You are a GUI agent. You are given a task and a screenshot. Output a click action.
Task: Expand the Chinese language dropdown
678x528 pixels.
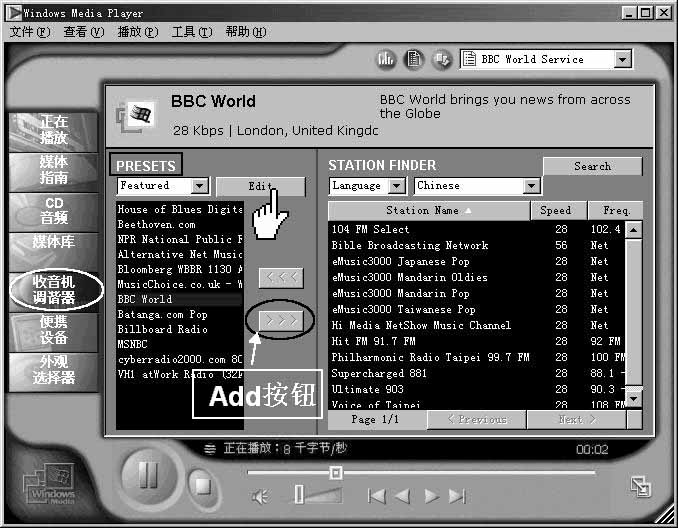coord(531,186)
